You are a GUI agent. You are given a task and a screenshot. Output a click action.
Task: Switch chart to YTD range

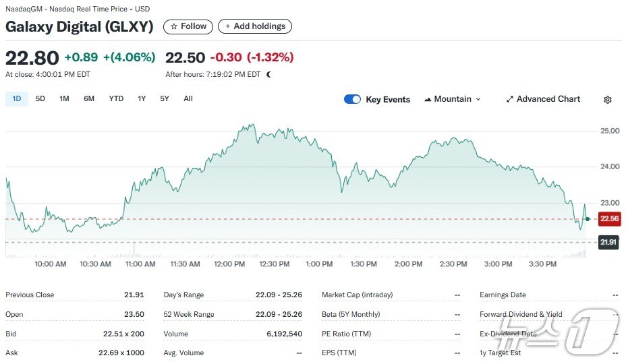click(x=116, y=98)
